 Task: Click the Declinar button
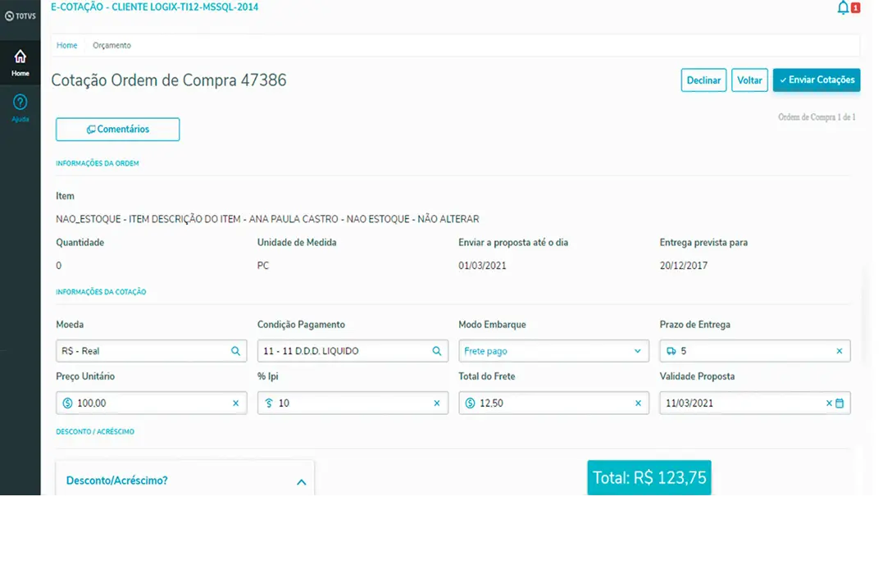click(x=703, y=80)
